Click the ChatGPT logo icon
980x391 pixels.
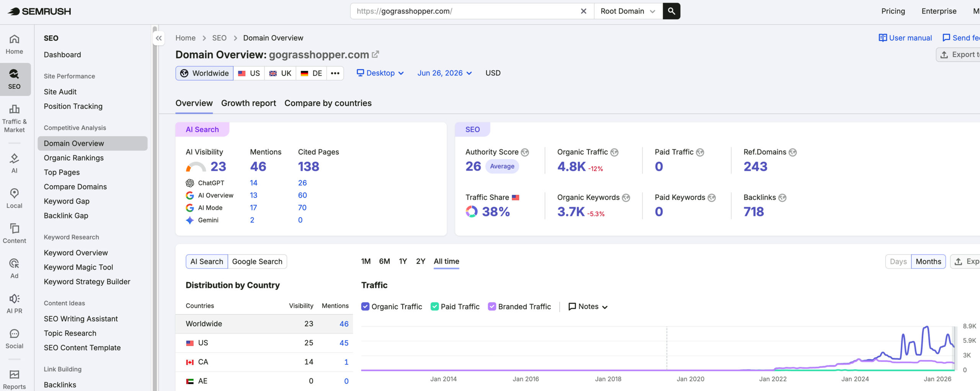[190, 183]
